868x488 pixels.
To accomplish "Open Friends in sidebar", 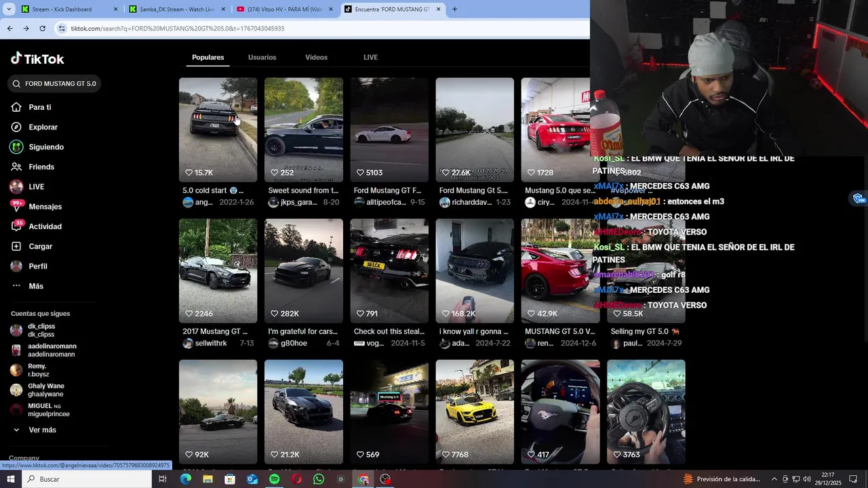I will pyautogui.click(x=33, y=167).
